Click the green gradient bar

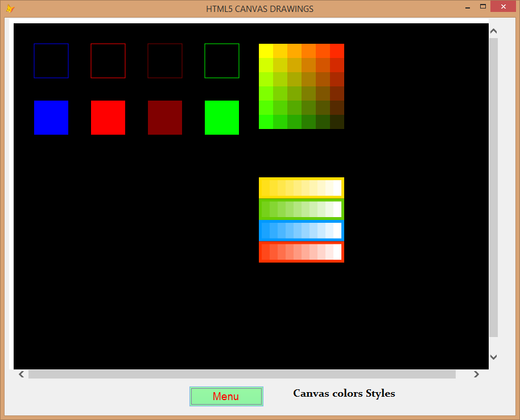click(x=302, y=209)
